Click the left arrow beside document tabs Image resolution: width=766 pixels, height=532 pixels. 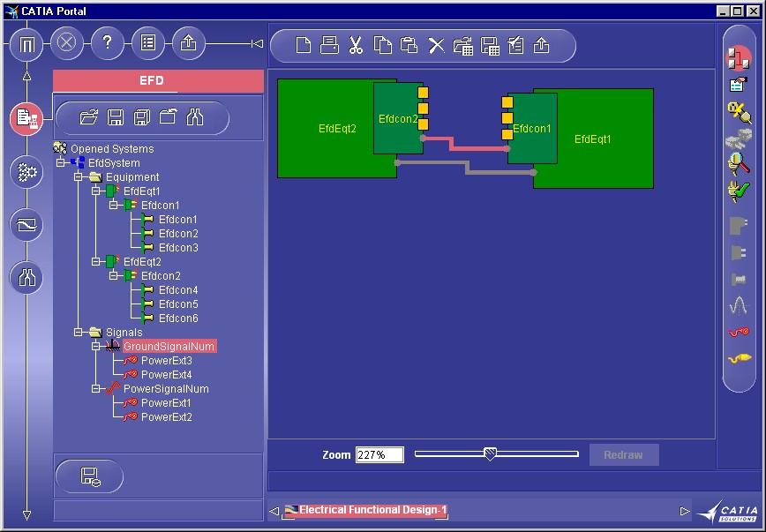click(274, 511)
